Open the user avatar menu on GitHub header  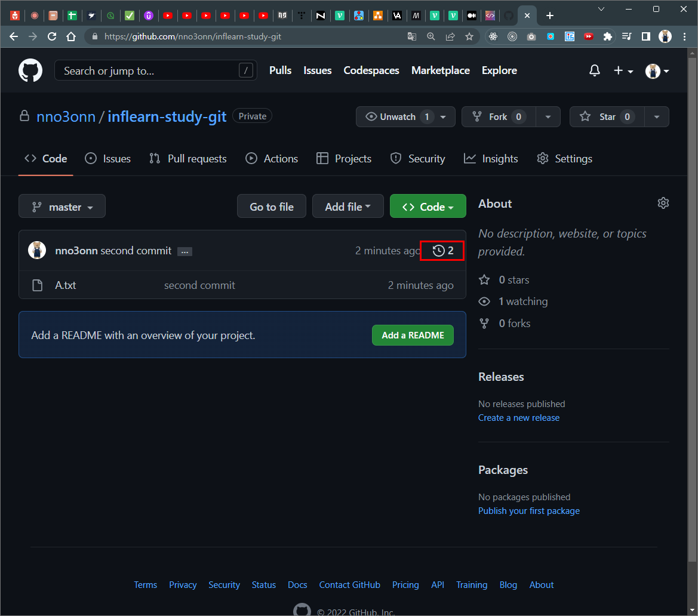(x=657, y=71)
